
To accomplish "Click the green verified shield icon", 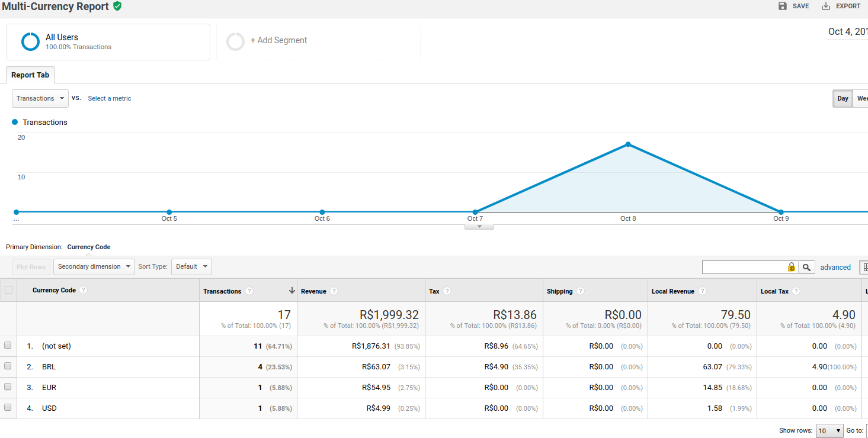I will pyautogui.click(x=117, y=6).
